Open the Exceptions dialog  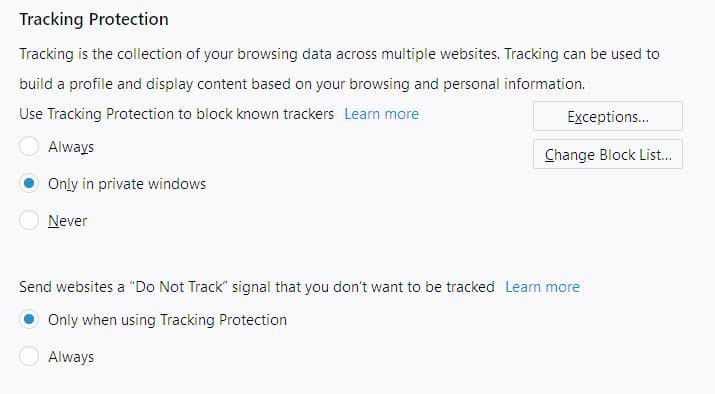[608, 117]
